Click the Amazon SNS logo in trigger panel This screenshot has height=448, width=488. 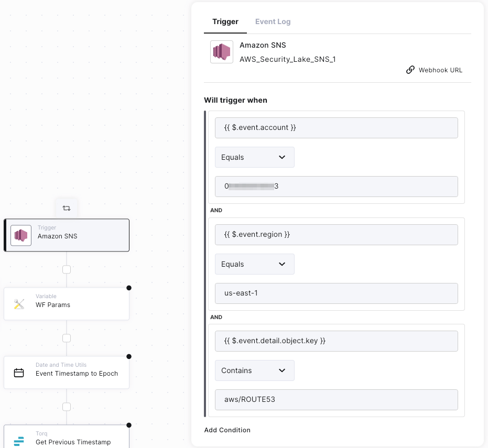tap(221, 52)
